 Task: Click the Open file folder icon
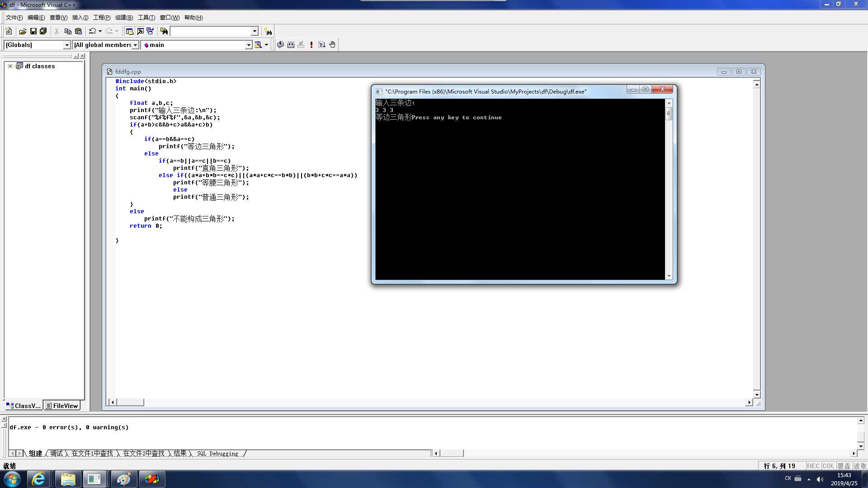tap(23, 31)
